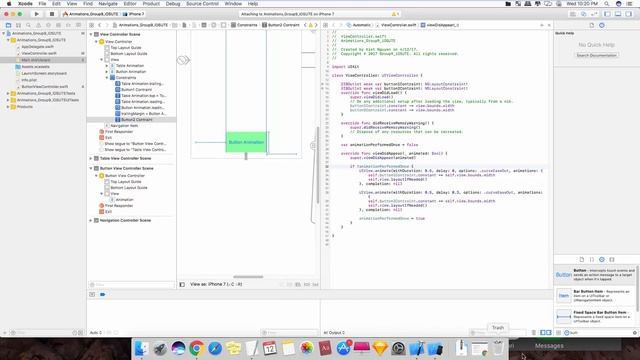640x360 pixels.
Task: Open the Editor menu
Action: click(x=130, y=4)
